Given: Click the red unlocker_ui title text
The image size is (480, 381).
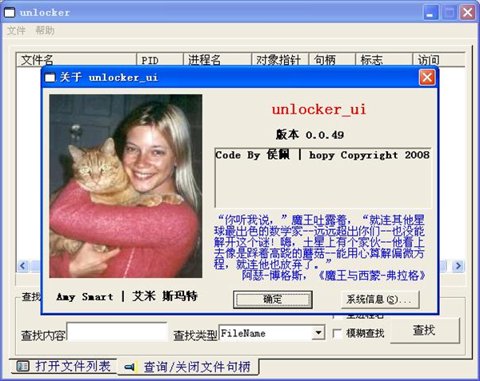Looking at the screenshot, I should pos(319,109).
